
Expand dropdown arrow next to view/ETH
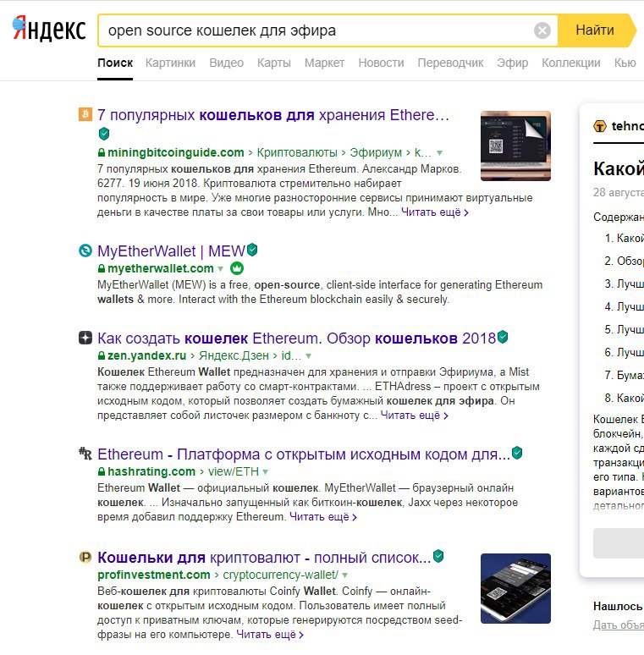pyautogui.click(x=265, y=471)
